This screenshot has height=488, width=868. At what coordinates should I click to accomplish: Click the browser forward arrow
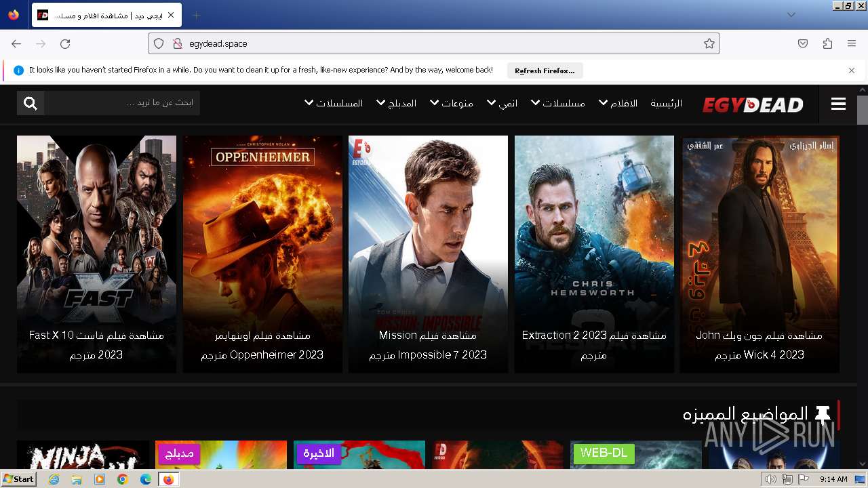41,43
